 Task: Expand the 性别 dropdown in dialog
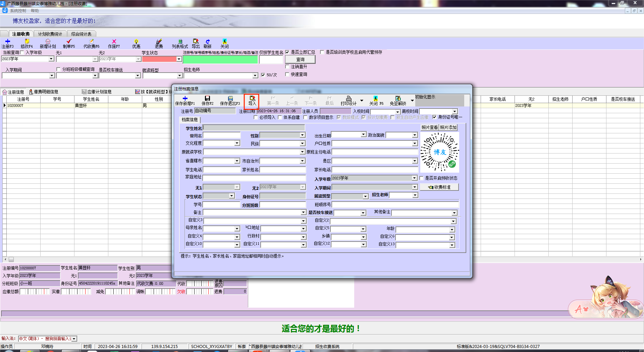[302, 135]
